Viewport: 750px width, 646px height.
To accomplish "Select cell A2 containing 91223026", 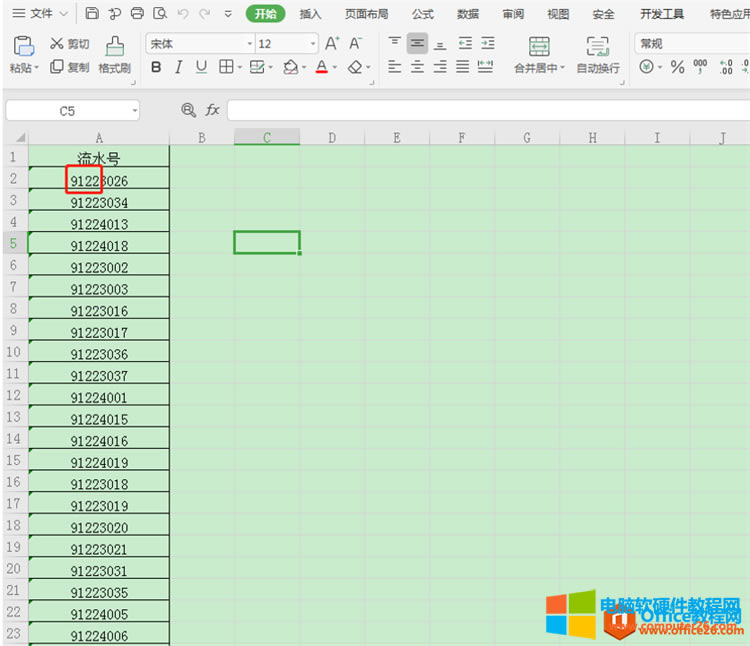I will (x=99, y=181).
